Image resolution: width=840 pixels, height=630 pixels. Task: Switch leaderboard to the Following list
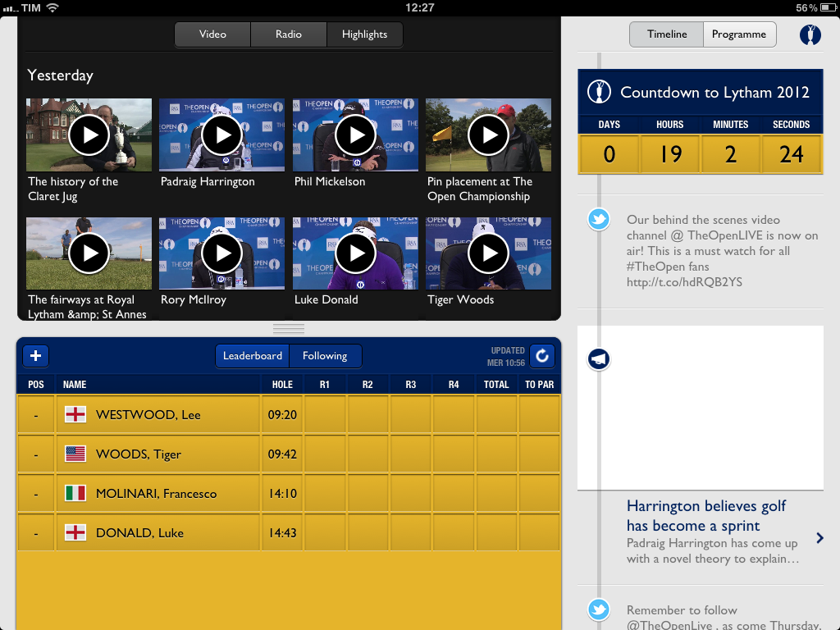(325, 356)
